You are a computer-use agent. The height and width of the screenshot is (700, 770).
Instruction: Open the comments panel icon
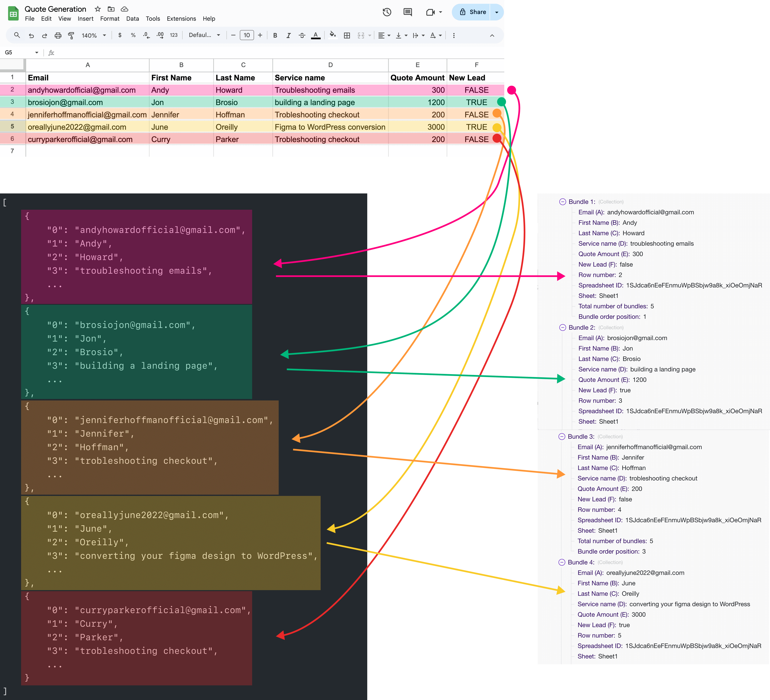point(408,12)
